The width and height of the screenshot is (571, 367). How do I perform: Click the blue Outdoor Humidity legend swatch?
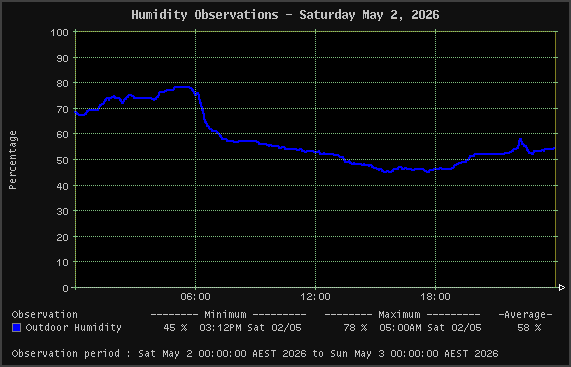(16, 328)
